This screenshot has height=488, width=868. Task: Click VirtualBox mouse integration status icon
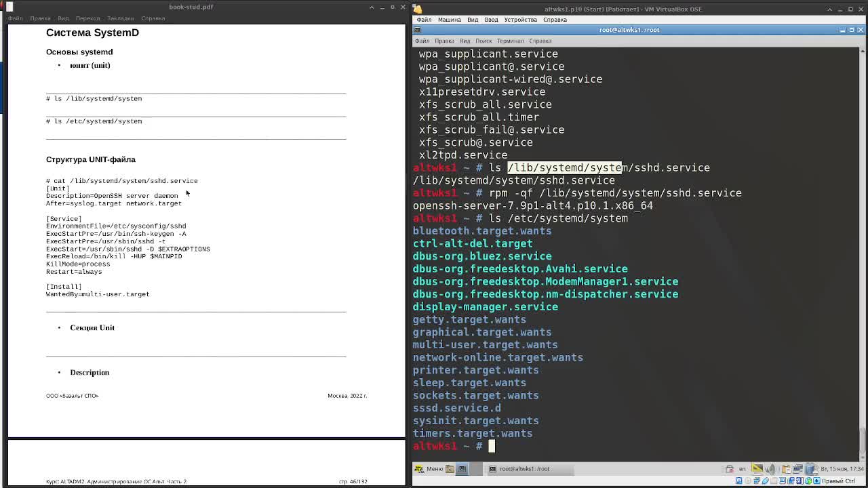coord(808,481)
